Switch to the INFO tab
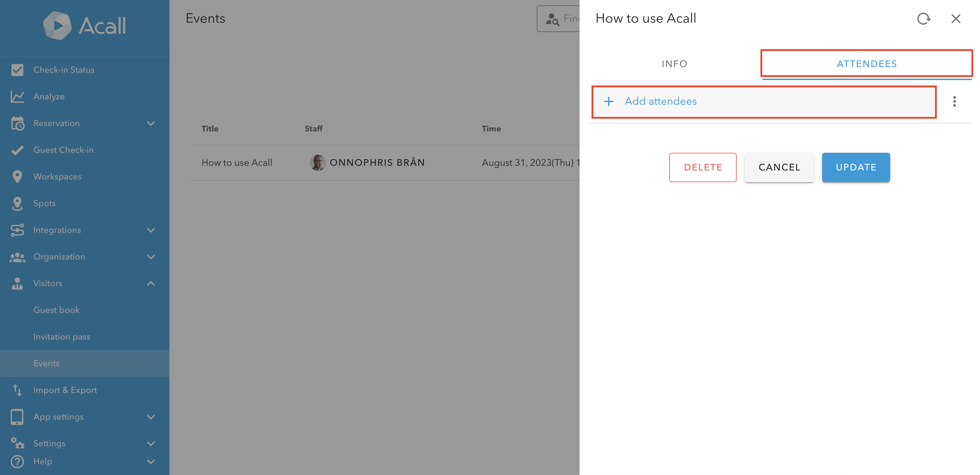This screenshot has height=475, width=980. (x=674, y=64)
